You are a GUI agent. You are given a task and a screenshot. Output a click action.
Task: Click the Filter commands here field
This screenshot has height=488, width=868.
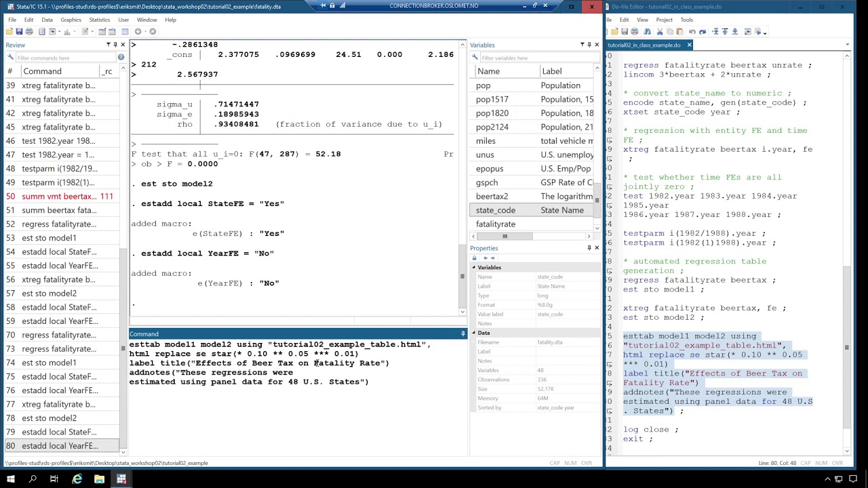[65, 58]
